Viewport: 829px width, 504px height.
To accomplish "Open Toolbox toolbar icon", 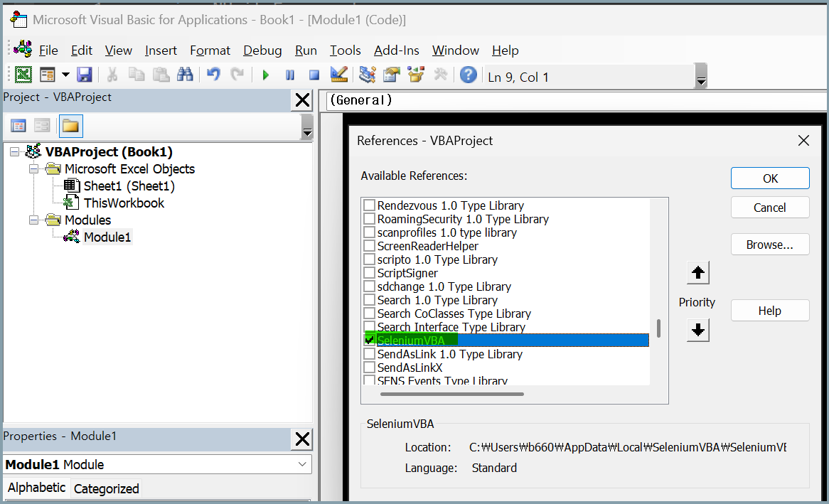I will (x=440, y=75).
